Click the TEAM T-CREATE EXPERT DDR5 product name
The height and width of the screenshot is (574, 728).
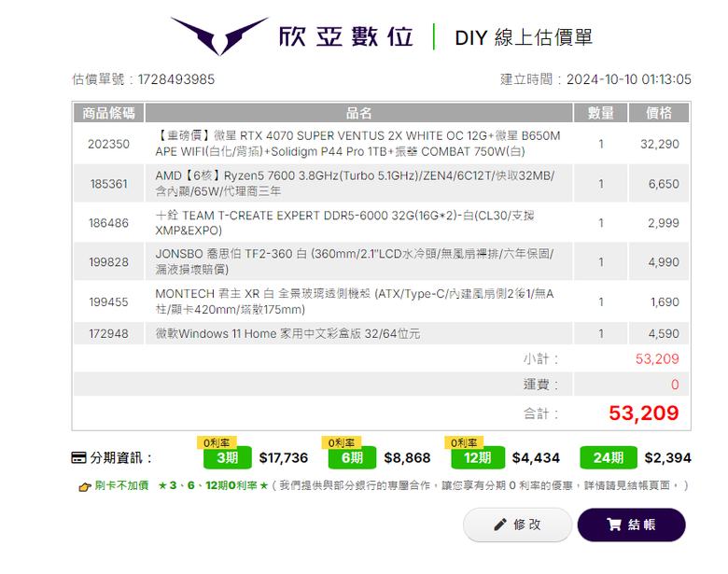[345, 223]
